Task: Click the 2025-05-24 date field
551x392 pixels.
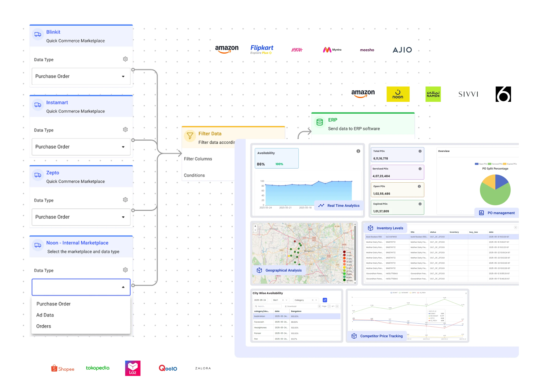Action: click(261, 300)
